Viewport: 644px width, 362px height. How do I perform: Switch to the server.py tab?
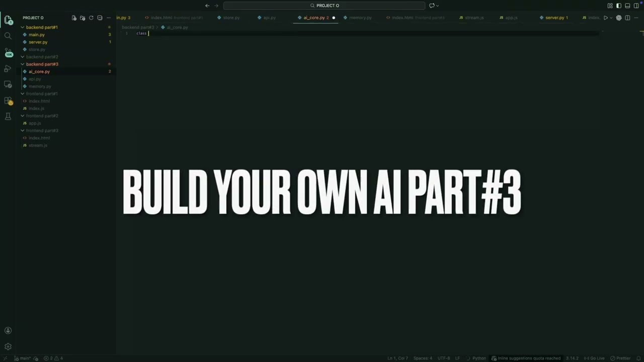(554, 18)
